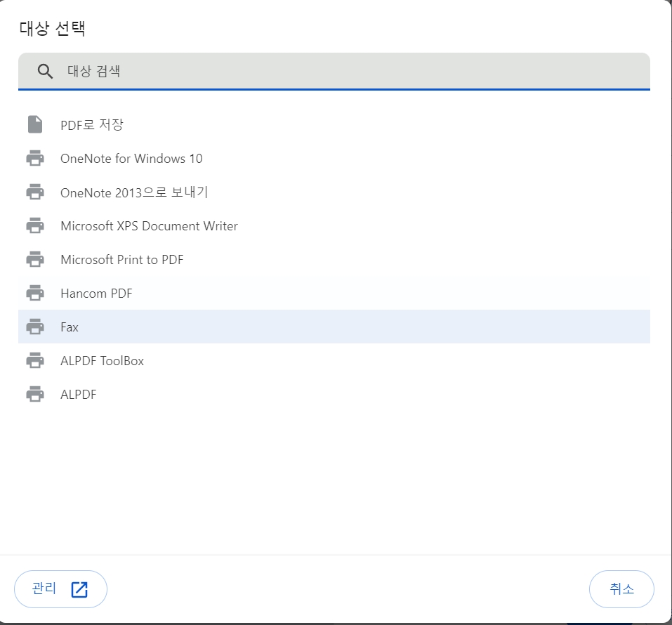Viewport: 672px width, 625px height.
Task: Open 관리 (manage) button
Action: (60, 589)
